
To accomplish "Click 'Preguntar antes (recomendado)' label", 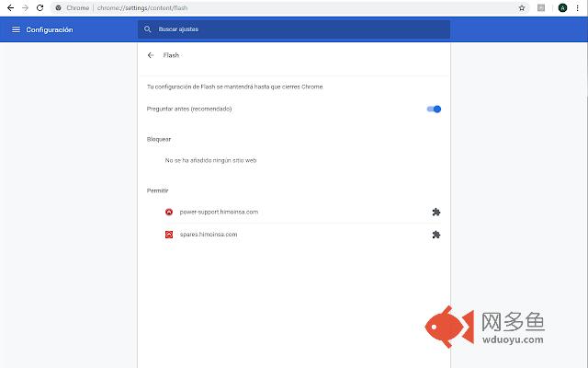I will point(189,109).
